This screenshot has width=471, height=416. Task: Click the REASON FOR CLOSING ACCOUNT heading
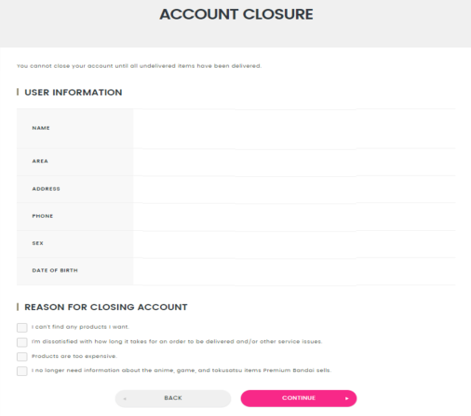click(106, 307)
